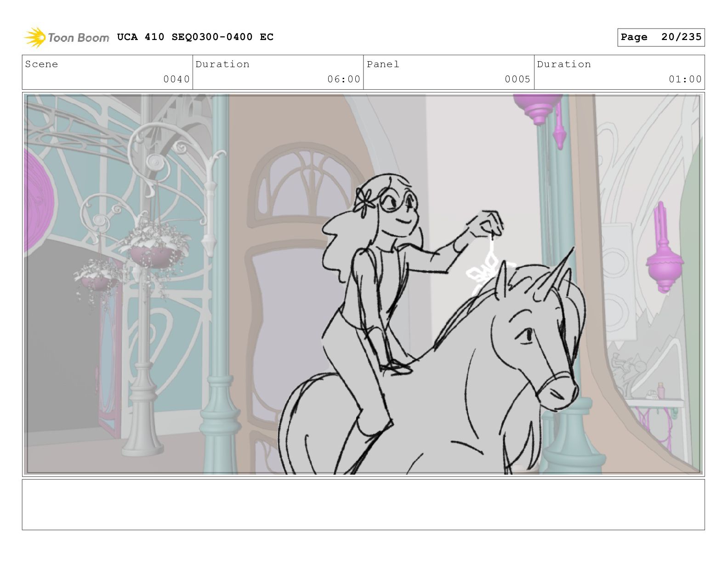The height and width of the screenshot is (563, 728).
Task: Select the panel duration value '01:00'
Action: pos(685,79)
